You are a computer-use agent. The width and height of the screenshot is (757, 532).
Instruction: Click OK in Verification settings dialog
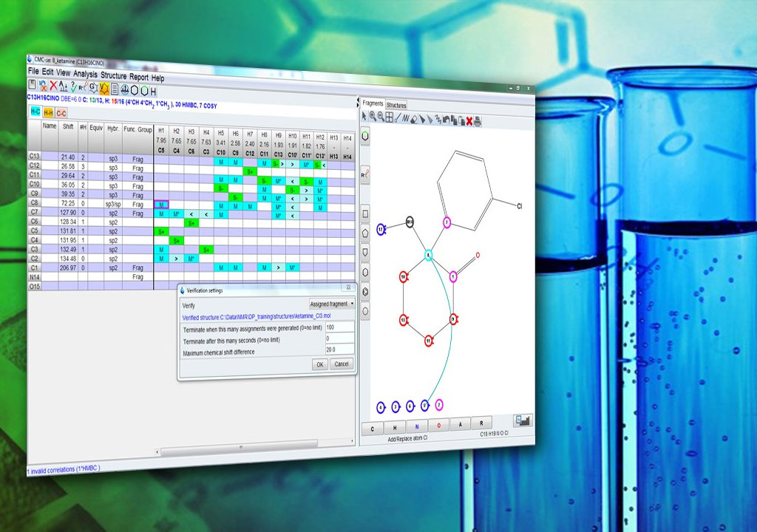click(x=319, y=364)
